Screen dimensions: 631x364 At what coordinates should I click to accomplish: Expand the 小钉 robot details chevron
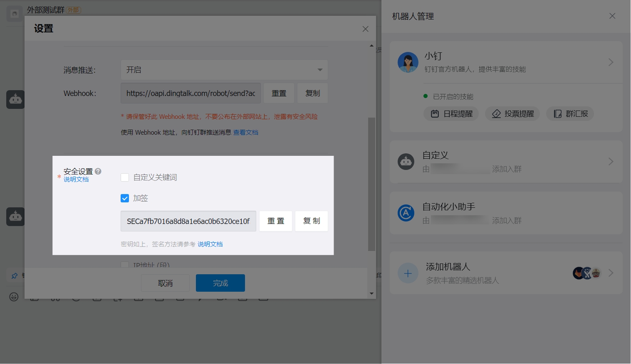[611, 62]
